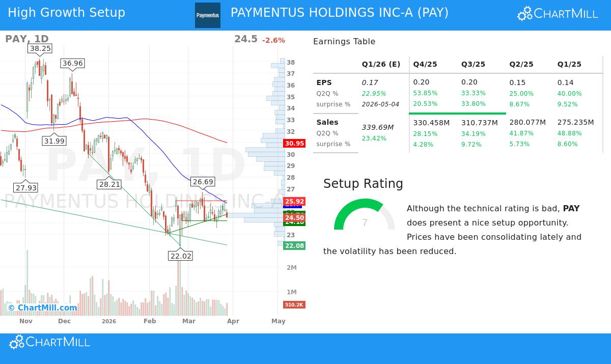Click the Paymentus company logo
Viewport: 611px width, 364px height.
[x=207, y=15]
